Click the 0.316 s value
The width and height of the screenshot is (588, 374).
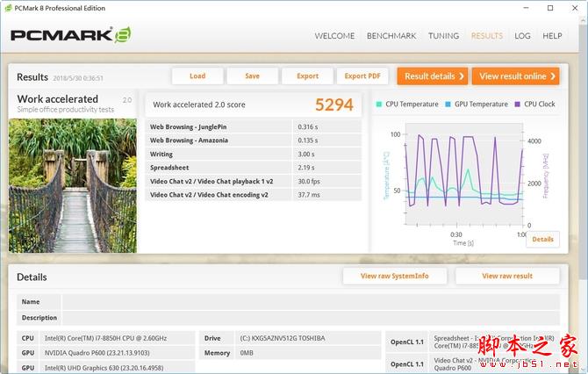[x=308, y=126]
